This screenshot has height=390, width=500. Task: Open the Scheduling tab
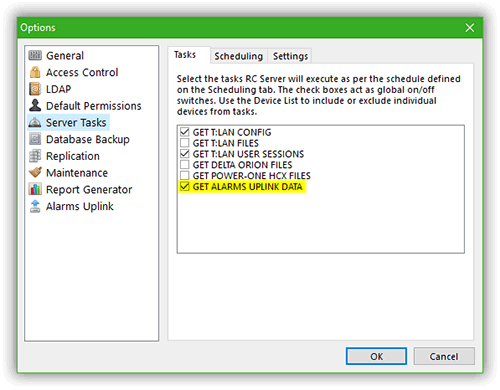click(x=239, y=56)
